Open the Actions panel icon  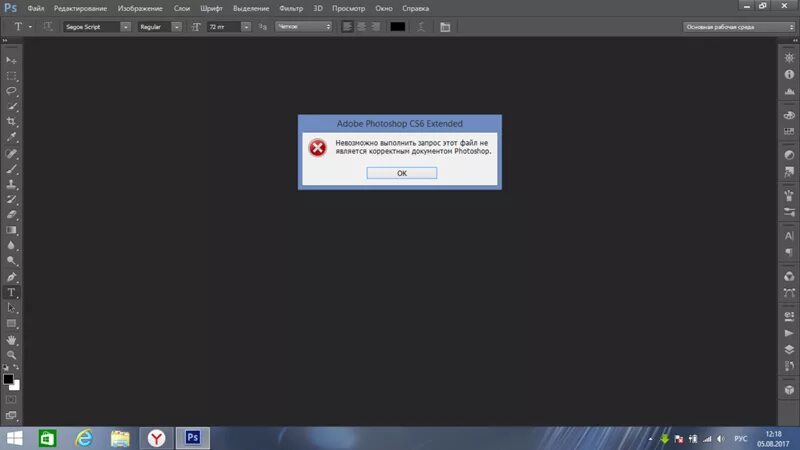click(x=789, y=333)
